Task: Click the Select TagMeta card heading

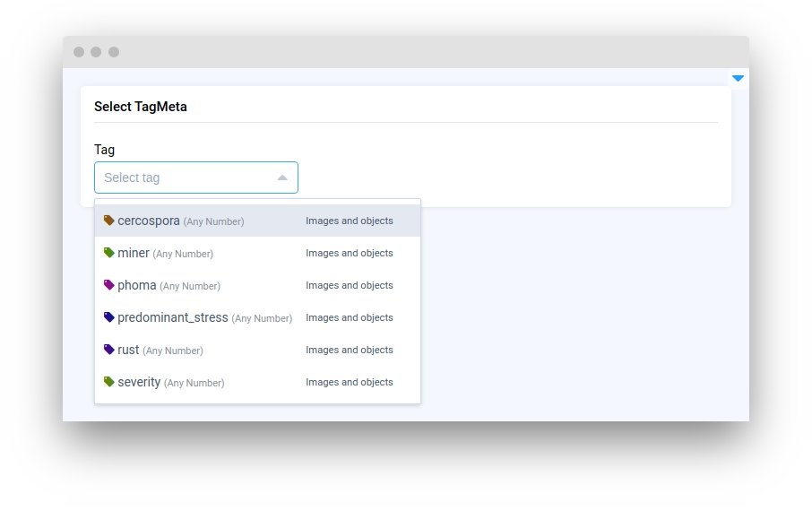Action: pos(141,107)
